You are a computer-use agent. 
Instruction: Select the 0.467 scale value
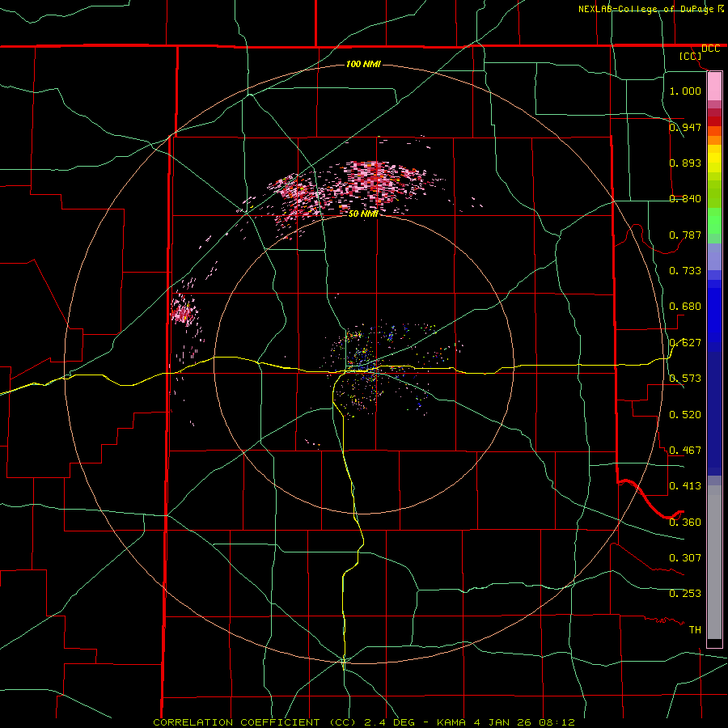pos(685,450)
